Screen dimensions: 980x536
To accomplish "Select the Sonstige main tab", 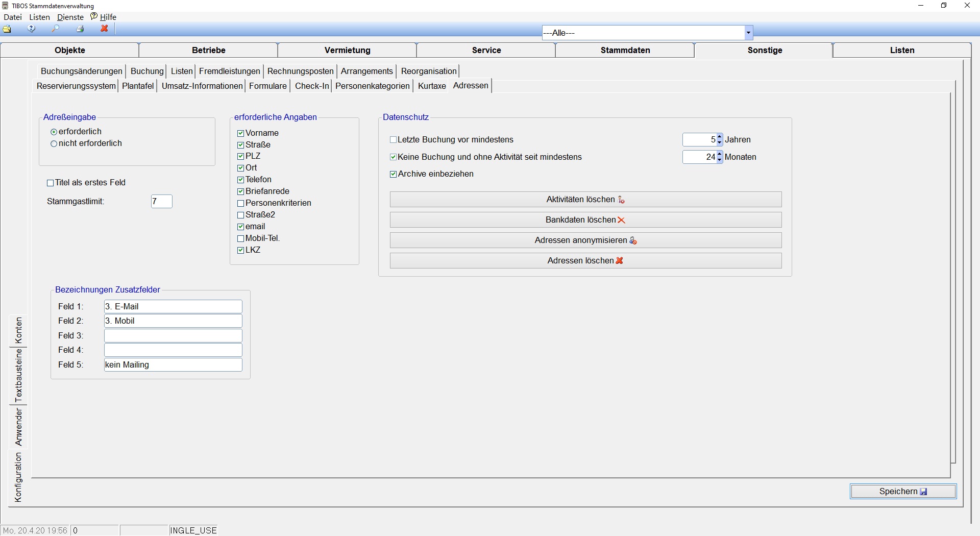I will point(765,50).
